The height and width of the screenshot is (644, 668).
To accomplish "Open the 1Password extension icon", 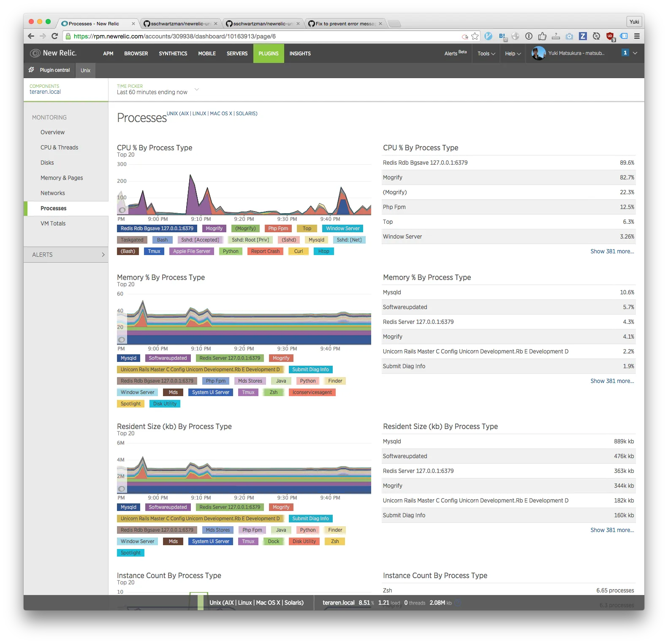I will [x=529, y=36].
